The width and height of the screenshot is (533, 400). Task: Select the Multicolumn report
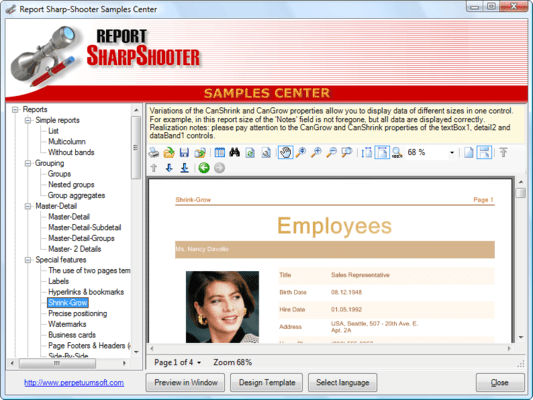[67, 142]
